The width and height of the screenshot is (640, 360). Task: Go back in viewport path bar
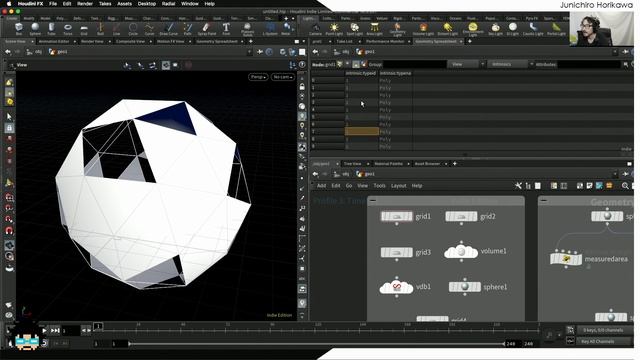8,52
